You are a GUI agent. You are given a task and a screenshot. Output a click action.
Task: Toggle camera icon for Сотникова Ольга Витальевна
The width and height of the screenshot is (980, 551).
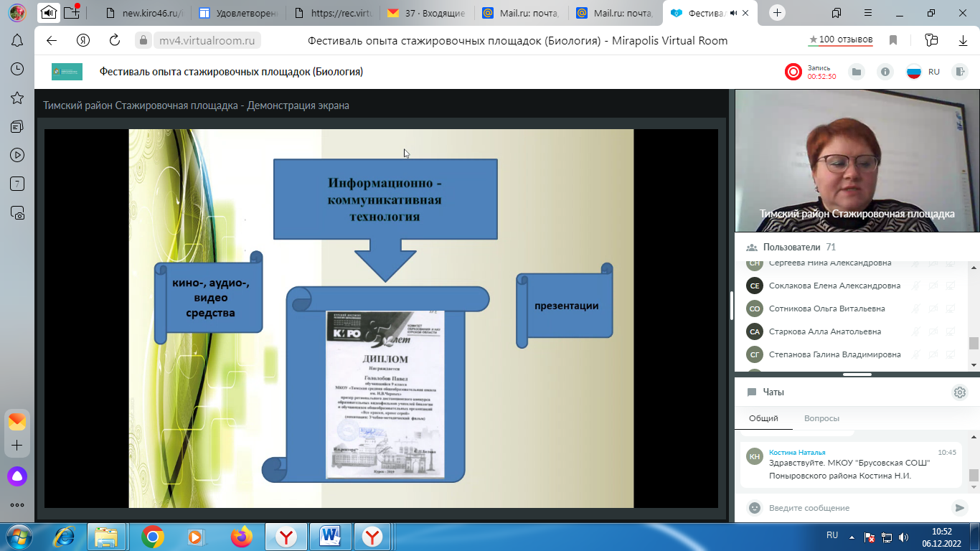tap(933, 309)
